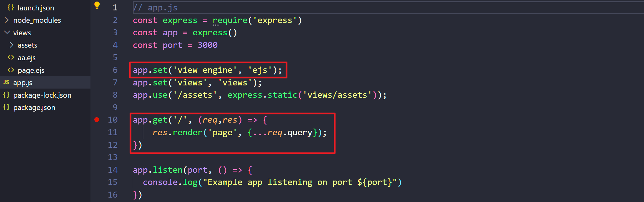The width and height of the screenshot is (644, 202).
Task: Select the node_modules folder label
Action: pyautogui.click(x=37, y=20)
